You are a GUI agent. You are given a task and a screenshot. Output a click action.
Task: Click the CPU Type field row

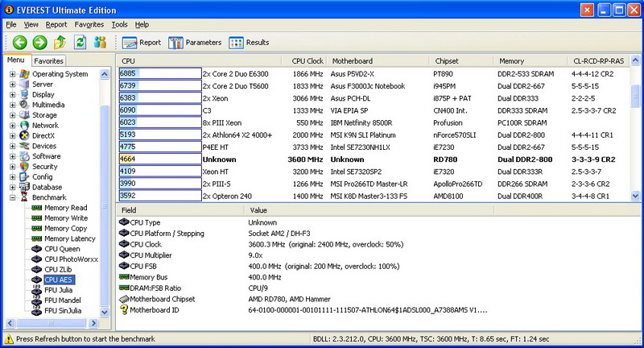(x=306, y=222)
